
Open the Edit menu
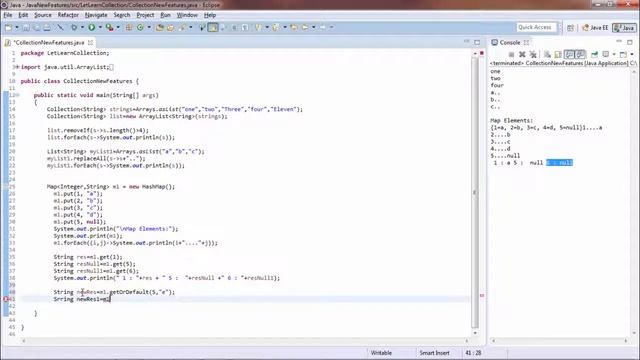point(23,15)
